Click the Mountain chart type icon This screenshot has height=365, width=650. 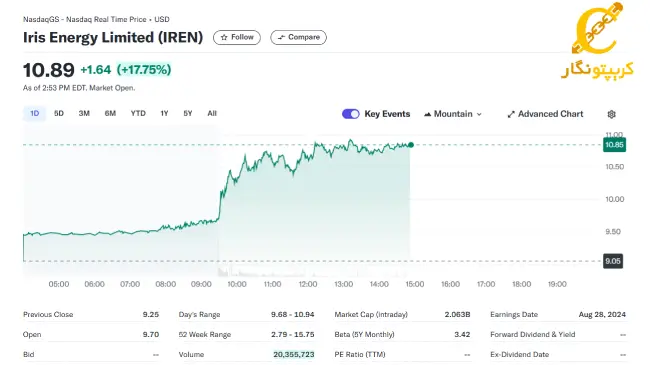tap(427, 114)
